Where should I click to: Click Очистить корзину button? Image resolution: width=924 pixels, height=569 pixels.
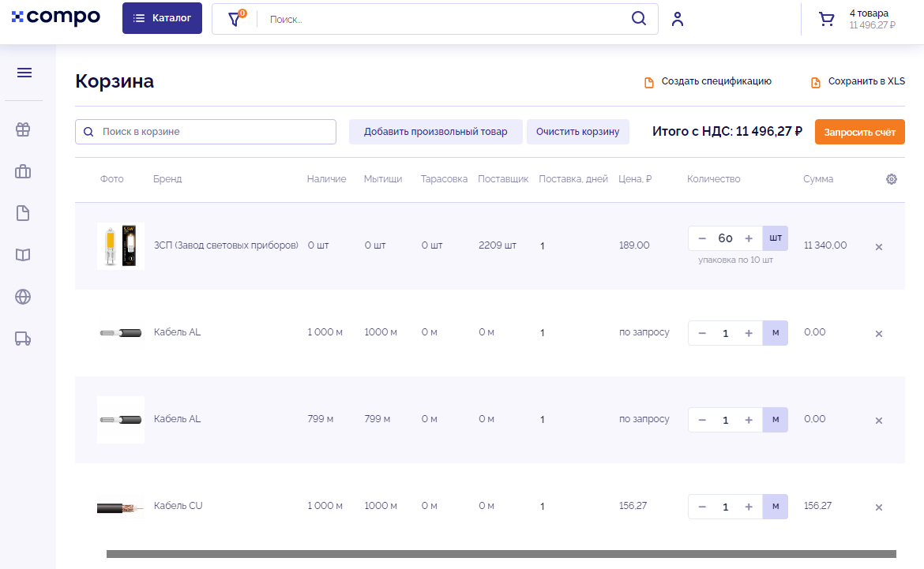click(x=577, y=132)
